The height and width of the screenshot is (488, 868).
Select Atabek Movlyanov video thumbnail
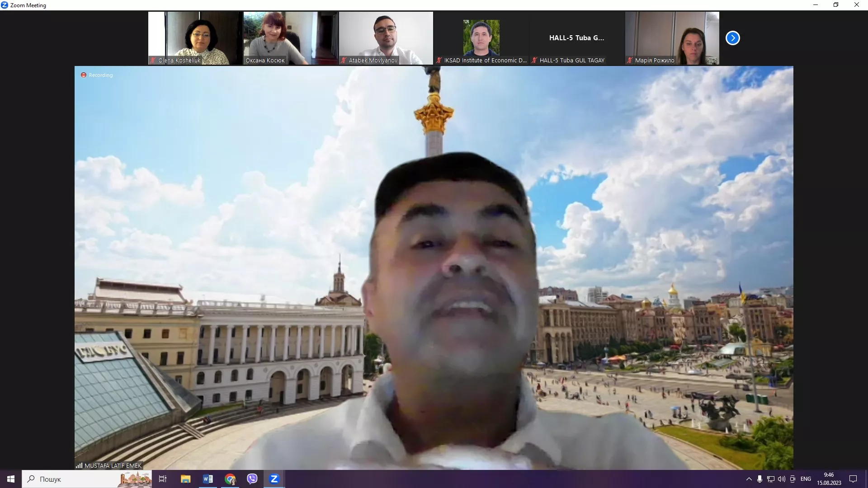coord(386,38)
